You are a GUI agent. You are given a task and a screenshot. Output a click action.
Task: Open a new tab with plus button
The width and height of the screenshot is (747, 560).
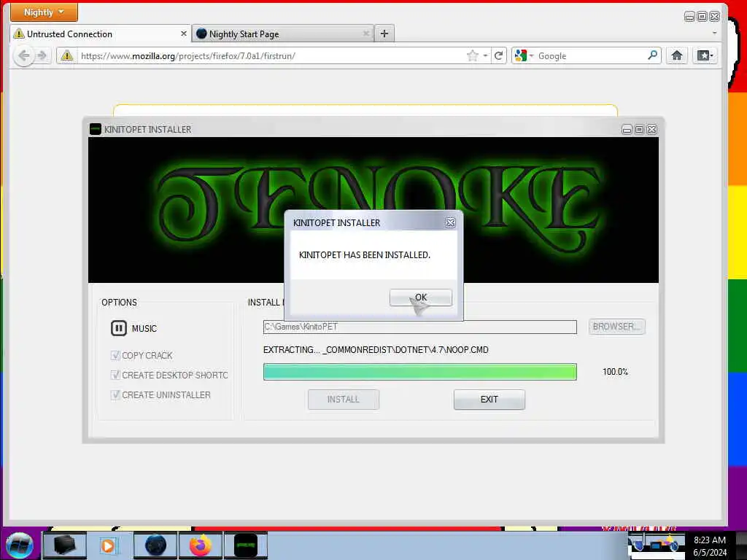coord(384,34)
